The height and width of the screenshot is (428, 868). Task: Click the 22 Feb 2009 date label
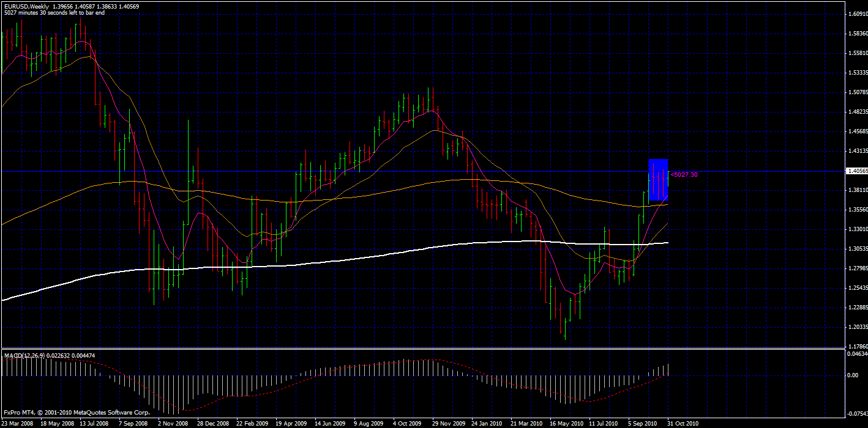tap(252, 423)
